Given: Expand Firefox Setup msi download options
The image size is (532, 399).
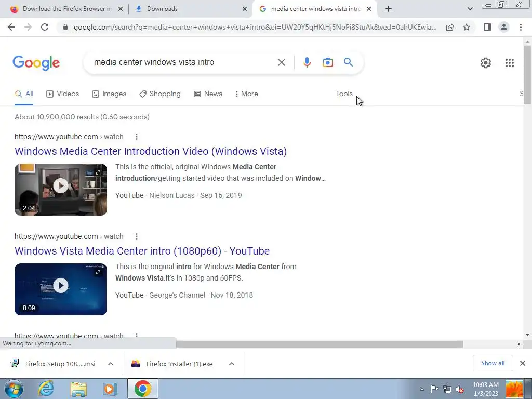Looking at the screenshot, I should coord(111,364).
